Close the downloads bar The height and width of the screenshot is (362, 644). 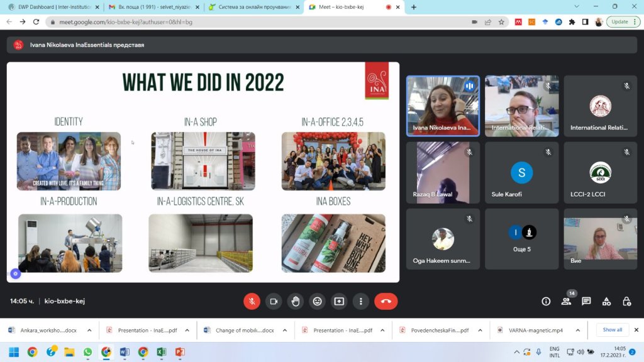636,329
